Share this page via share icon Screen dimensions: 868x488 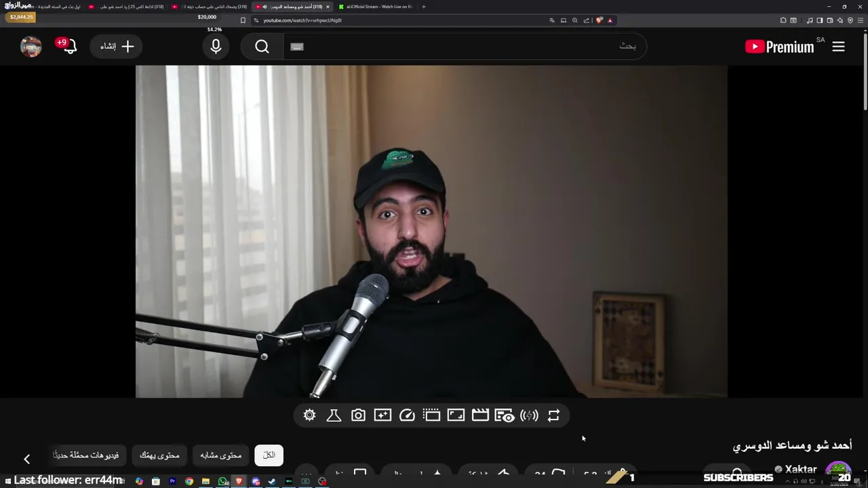point(587,20)
